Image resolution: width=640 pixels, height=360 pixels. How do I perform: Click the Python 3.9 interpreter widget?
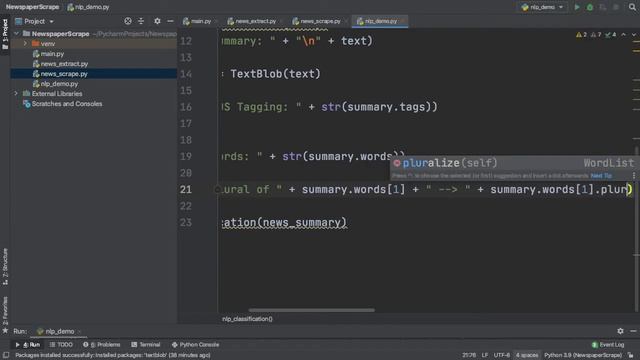(x=583, y=355)
